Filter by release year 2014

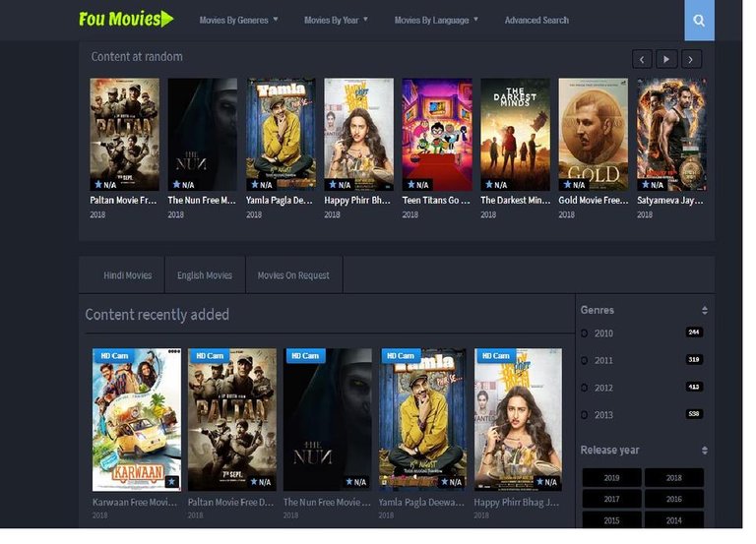674,520
